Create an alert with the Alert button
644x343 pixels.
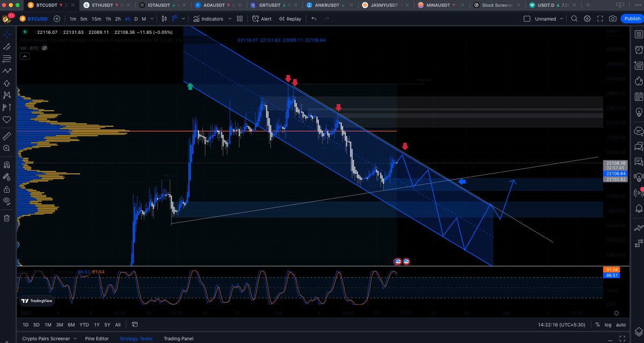pyautogui.click(x=262, y=18)
